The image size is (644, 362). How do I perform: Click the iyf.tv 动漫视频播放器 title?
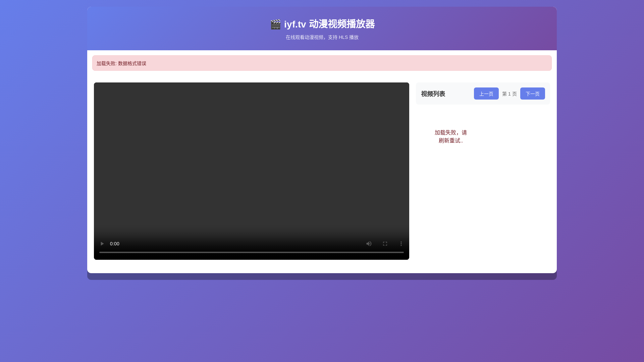point(329,24)
